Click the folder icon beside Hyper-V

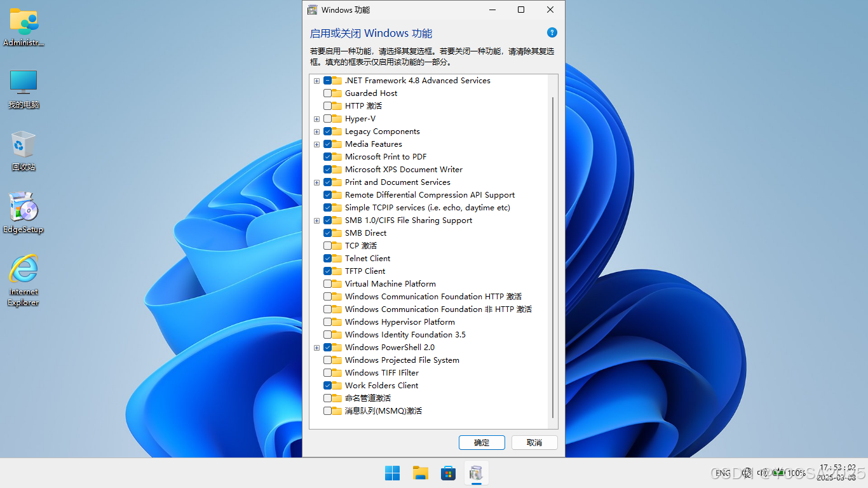click(x=337, y=119)
